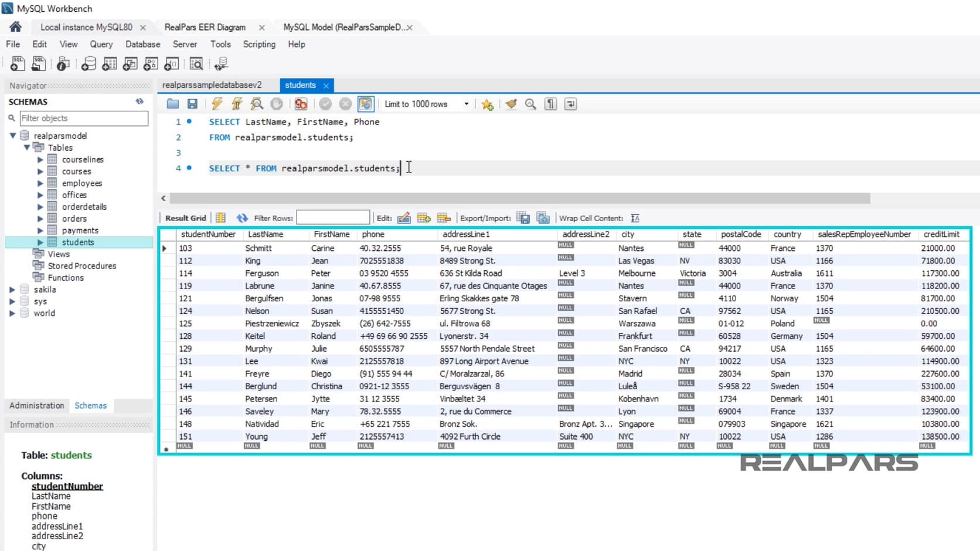Image resolution: width=980 pixels, height=551 pixels.
Task: Save the SQL script with the save icon
Action: click(x=192, y=104)
